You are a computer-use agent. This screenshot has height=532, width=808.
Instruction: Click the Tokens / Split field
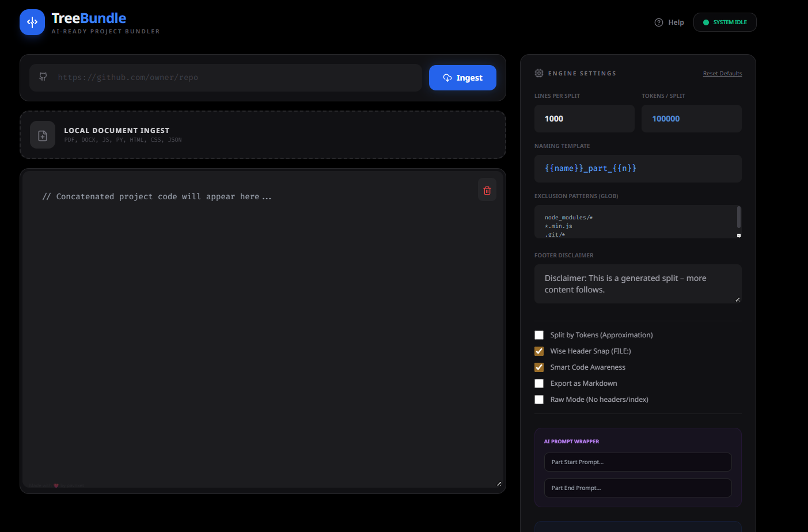[x=691, y=119]
